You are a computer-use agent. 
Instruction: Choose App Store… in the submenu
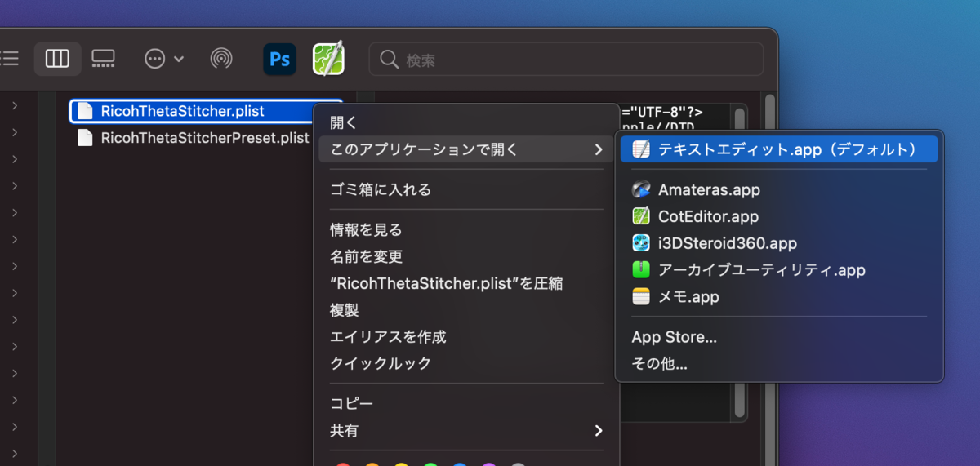(779, 337)
